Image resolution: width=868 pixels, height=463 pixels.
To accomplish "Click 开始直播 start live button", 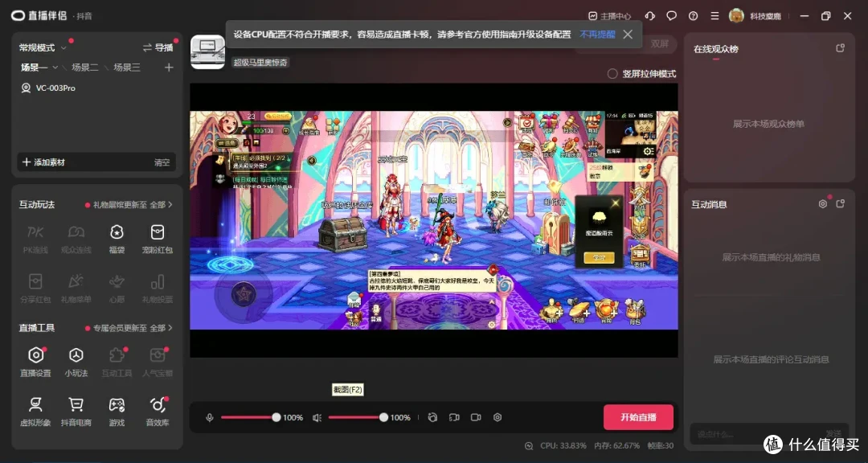I will pos(638,417).
